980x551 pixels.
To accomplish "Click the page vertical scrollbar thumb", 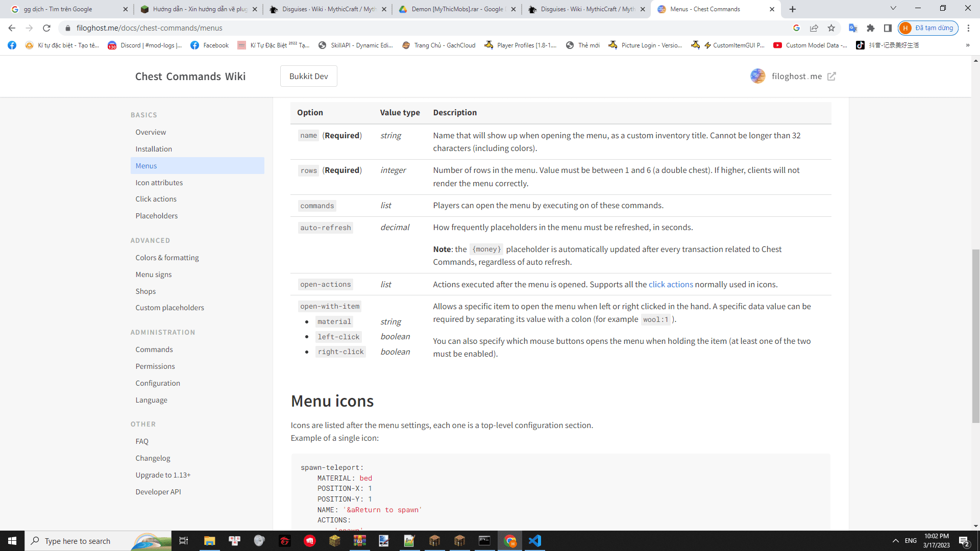I will pyautogui.click(x=975, y=337).
